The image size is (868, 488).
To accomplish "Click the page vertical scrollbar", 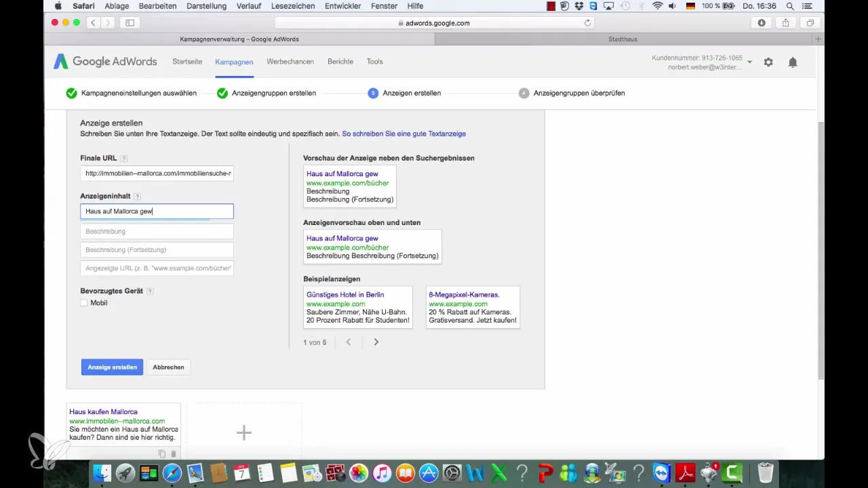I will point(821,251).
